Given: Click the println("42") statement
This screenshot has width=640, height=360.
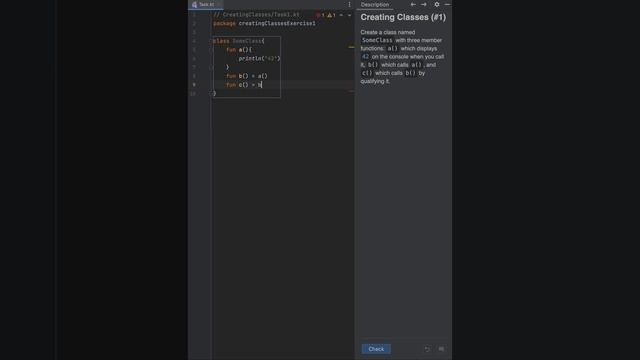Looking at the screenshot, I should [x=259, y=58].
